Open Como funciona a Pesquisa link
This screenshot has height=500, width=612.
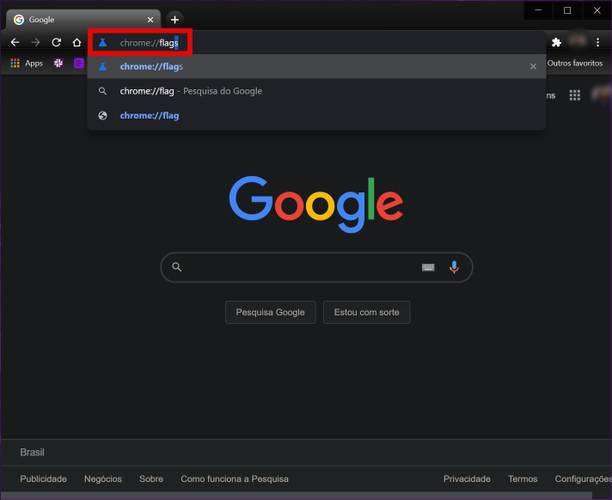click(234, 479)
